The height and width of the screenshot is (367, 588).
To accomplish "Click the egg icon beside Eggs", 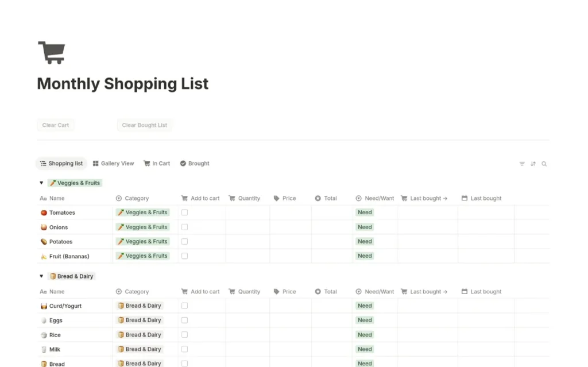I will (x=44, y=320).
